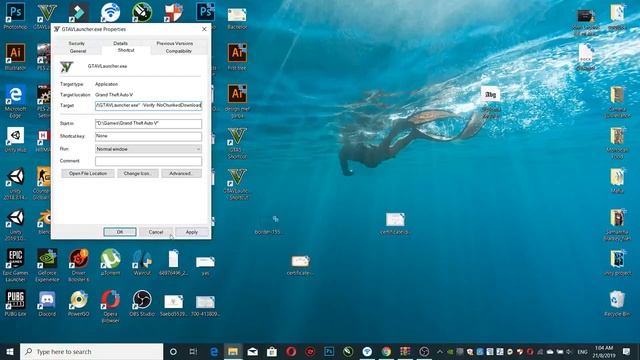
Task: Select the PUBG Lite desktop icon
Action: pyautogui.click(x=16, y=303)
